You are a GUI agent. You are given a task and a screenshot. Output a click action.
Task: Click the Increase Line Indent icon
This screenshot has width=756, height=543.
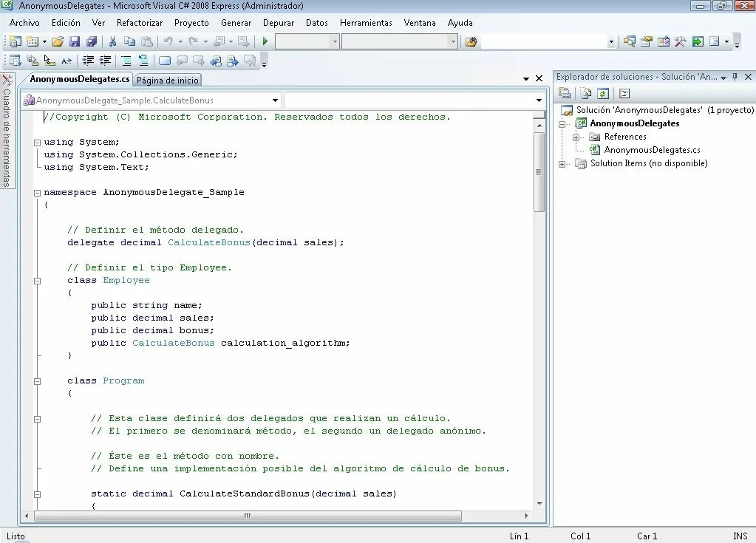point(105,61)
